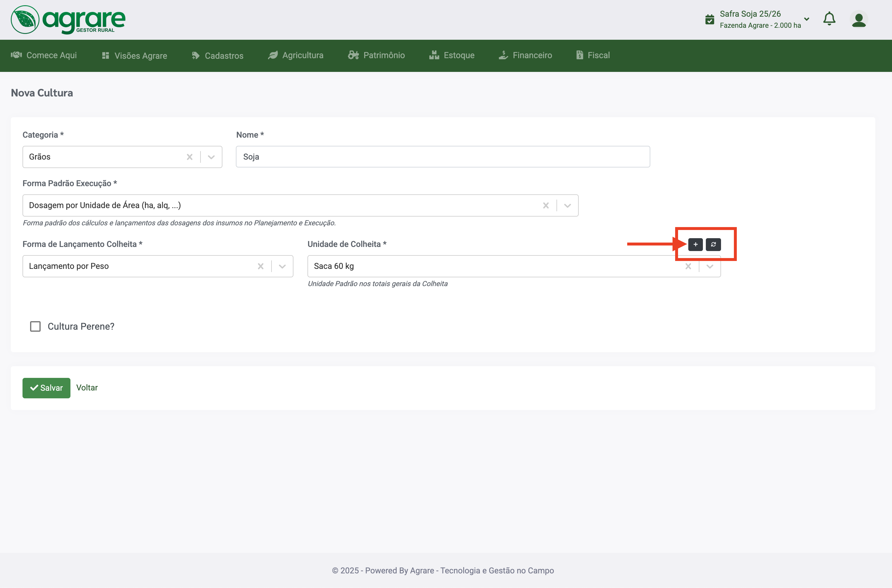Clear the Saca 60 kg selection
Image resolution: width=892 pixels, height=588 pixels.
[x=688, y=266]
